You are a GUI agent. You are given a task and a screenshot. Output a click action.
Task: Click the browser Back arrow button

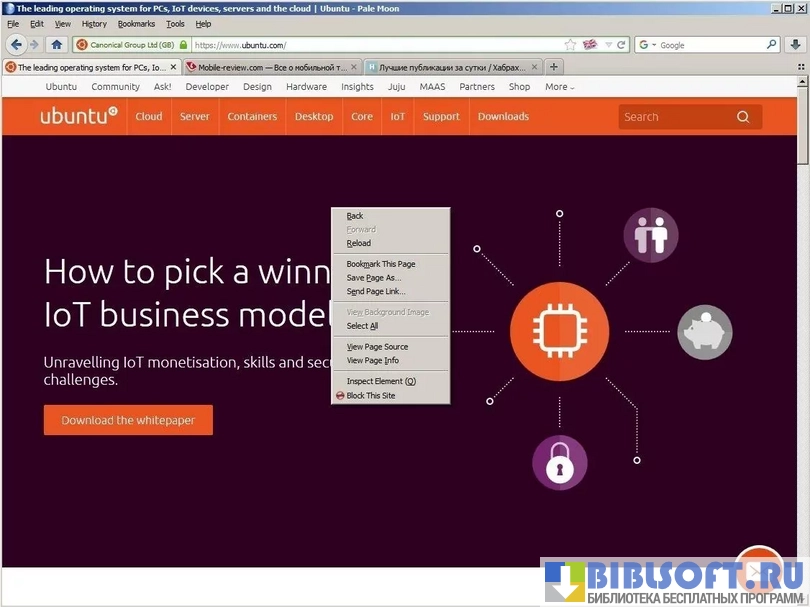[16, 45]
